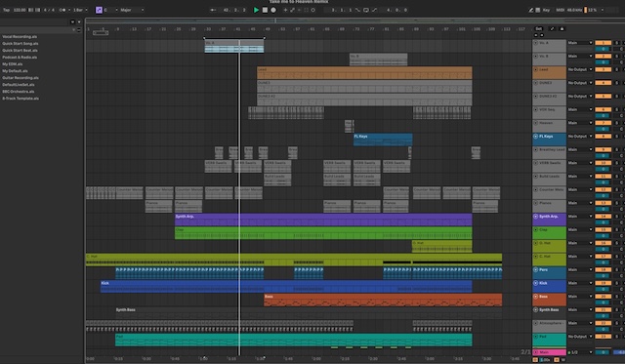
Task: Toggle the Follow playback icon
Action: (213, 10)
